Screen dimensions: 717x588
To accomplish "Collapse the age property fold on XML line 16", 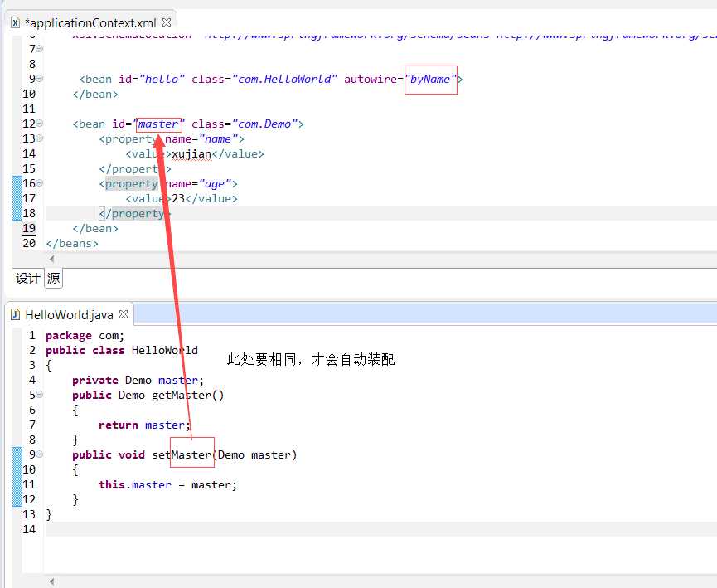I will pos(40,183).
